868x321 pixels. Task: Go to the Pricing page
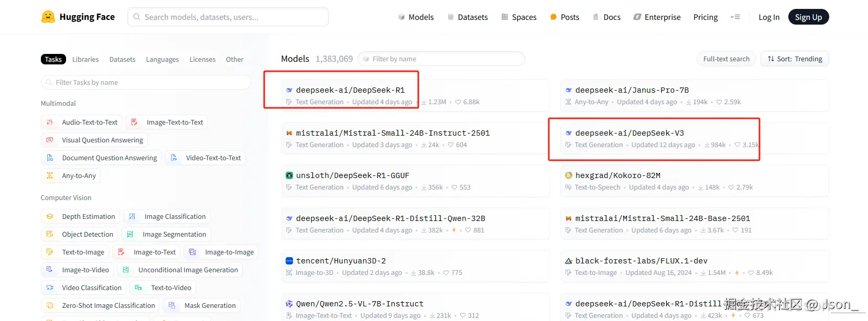coord(706,17)
